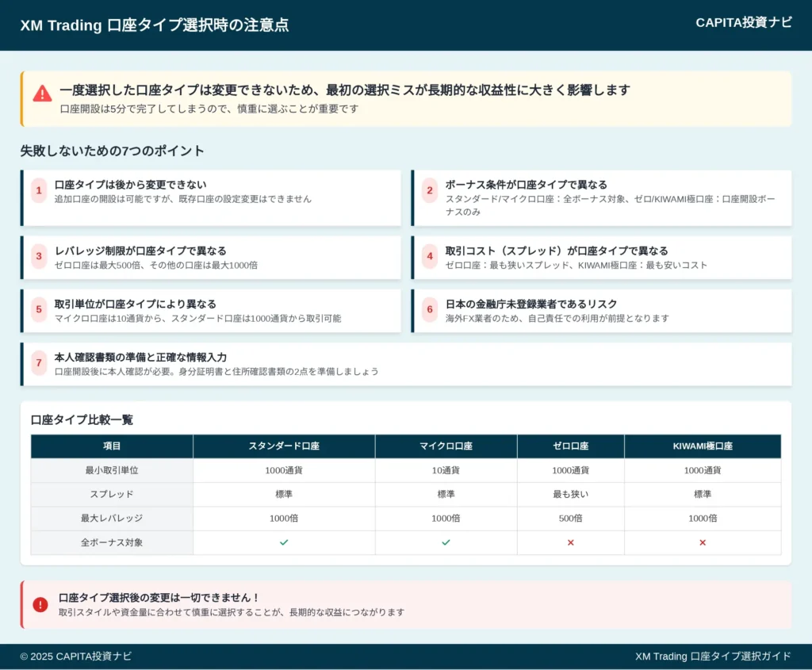Screen dimensions: 812x670
Task: Click the heading 失敗しないための7つのポイント
Action: 112,151
